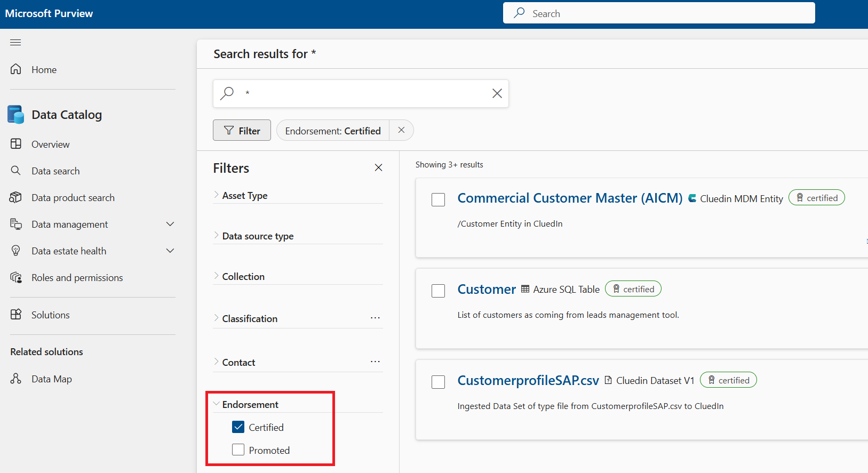The height and width of the screenshot is (473, 868).
Task: Open Contact filter more options ellipsis
Action: click(x=375, y=362)
